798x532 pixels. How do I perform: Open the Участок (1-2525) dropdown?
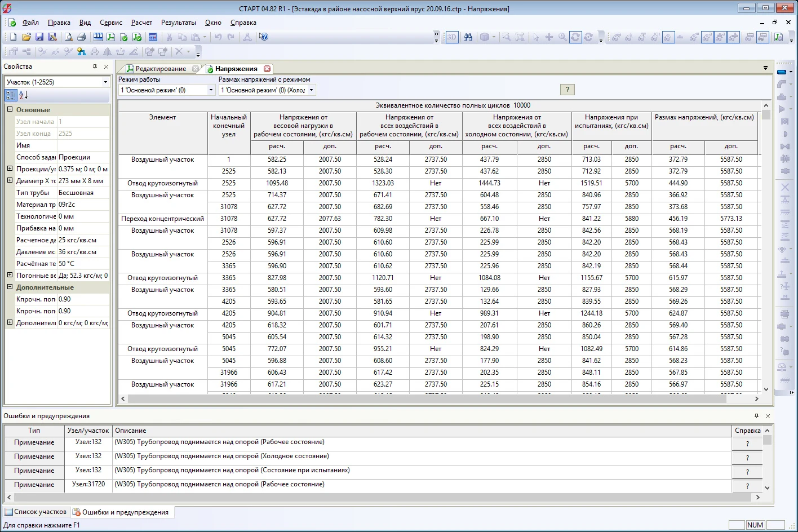[105, 82]
